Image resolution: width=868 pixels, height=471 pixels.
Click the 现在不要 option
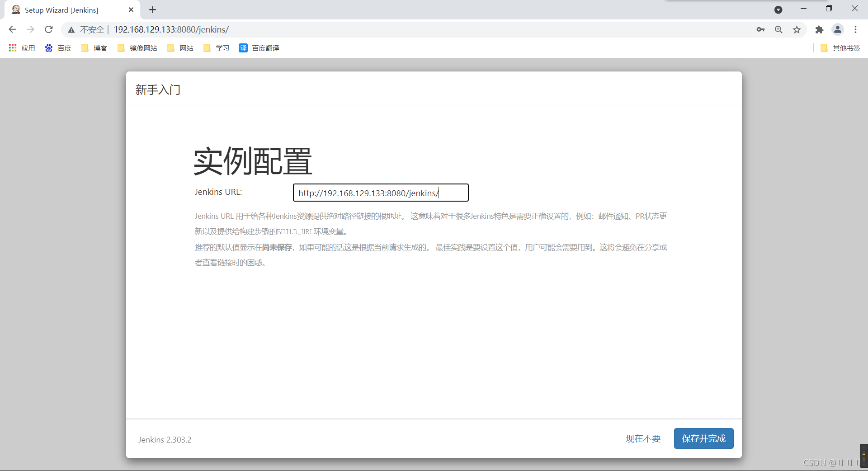[642, 438]
